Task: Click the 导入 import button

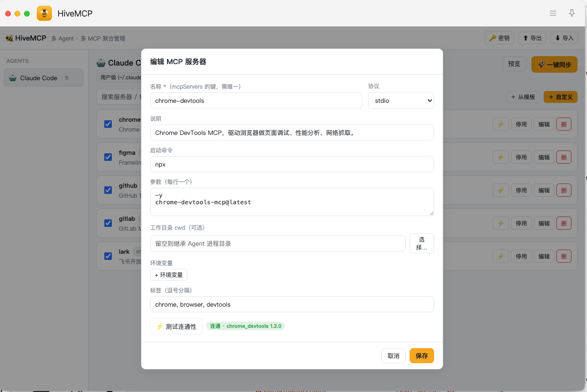Action: tap(564, 38)
